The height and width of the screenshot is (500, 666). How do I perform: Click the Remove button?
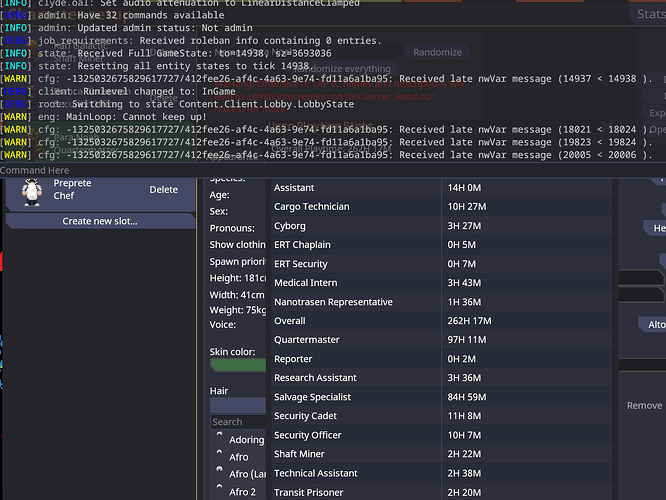tap(644, 406)
